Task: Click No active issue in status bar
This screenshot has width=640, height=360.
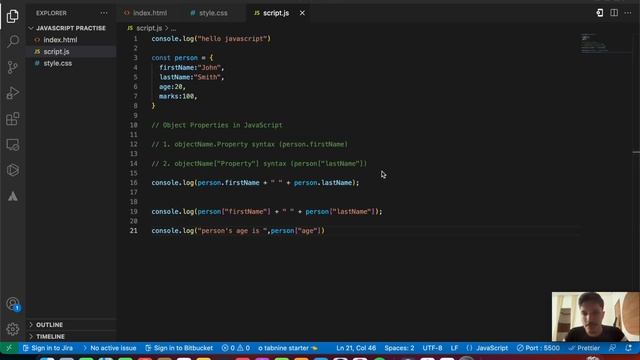Action: point(109,348)
